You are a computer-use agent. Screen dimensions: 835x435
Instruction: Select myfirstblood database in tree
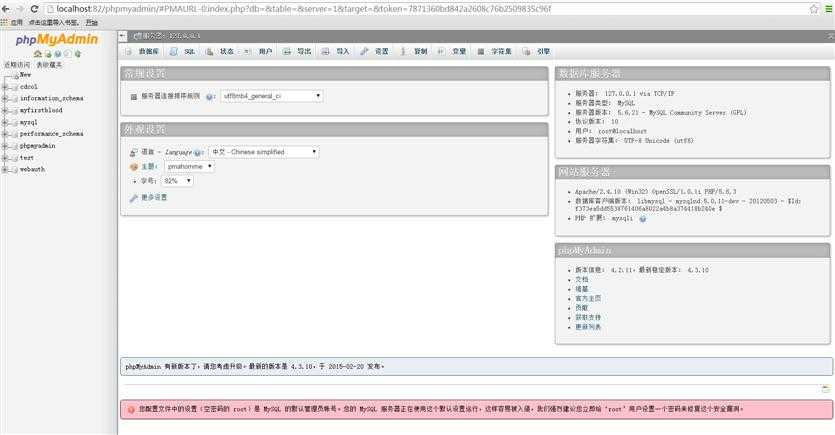click(41, 111)
